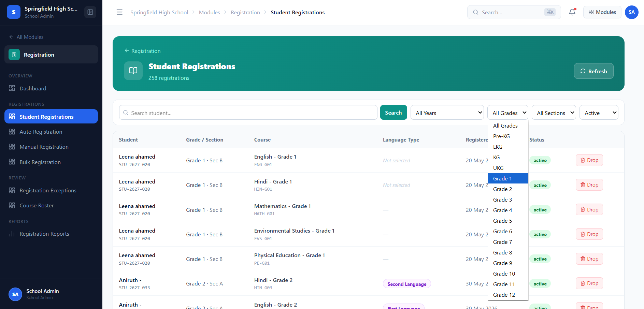Pick Grade 5 from grade list

click(x=508, y=221)
